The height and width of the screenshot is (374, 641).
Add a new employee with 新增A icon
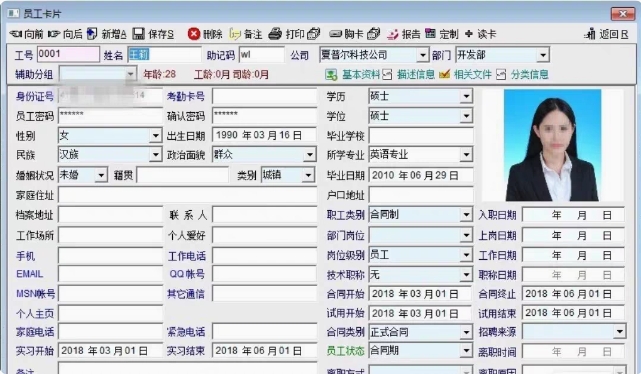(x=92, y=34)
